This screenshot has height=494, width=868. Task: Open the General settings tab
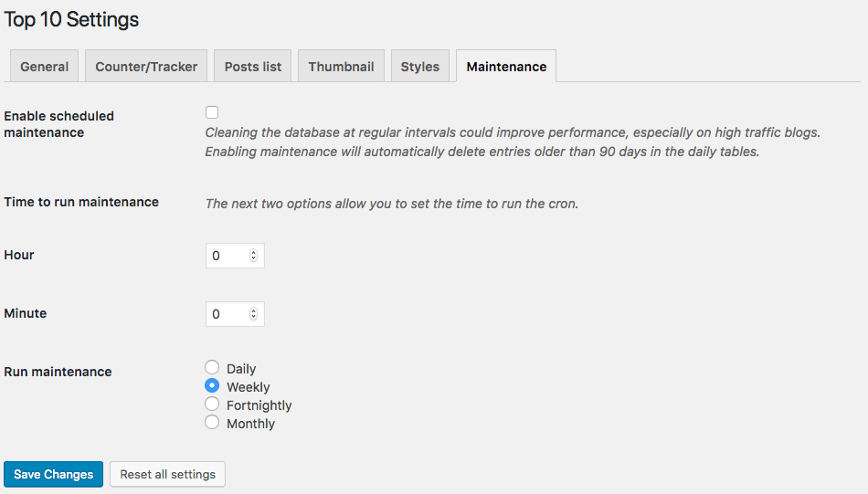point(45,67)
